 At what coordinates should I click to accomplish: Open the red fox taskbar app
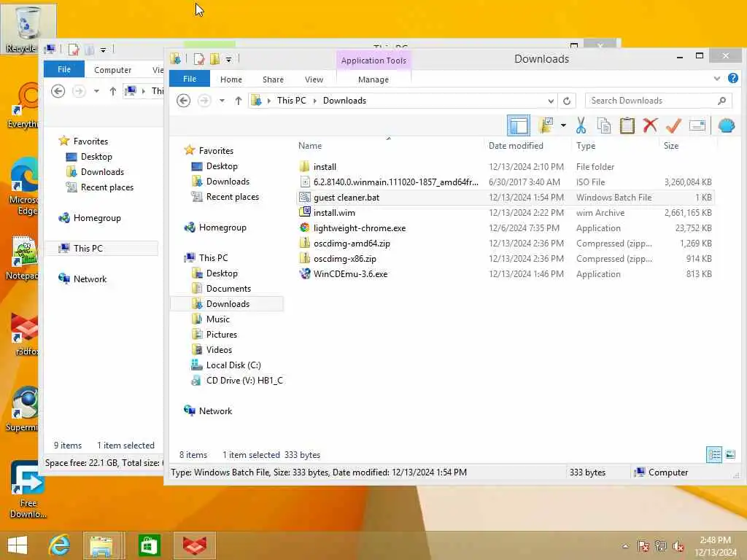(195, 545)
